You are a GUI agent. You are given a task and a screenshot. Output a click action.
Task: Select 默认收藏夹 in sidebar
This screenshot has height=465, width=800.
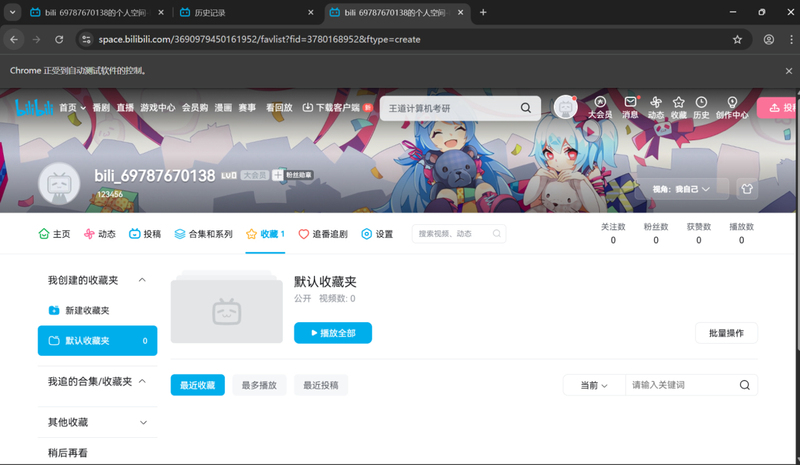tap(97, 340)
